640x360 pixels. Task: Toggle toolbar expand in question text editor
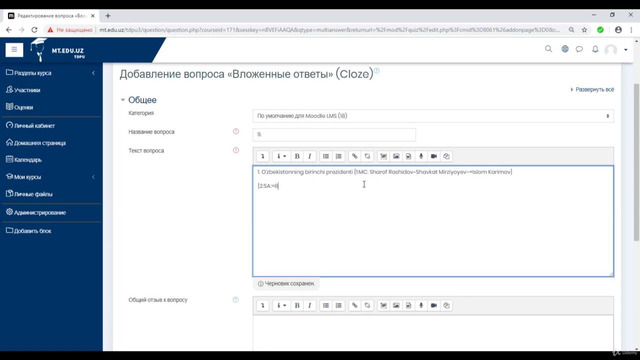(x=263, y=156)
